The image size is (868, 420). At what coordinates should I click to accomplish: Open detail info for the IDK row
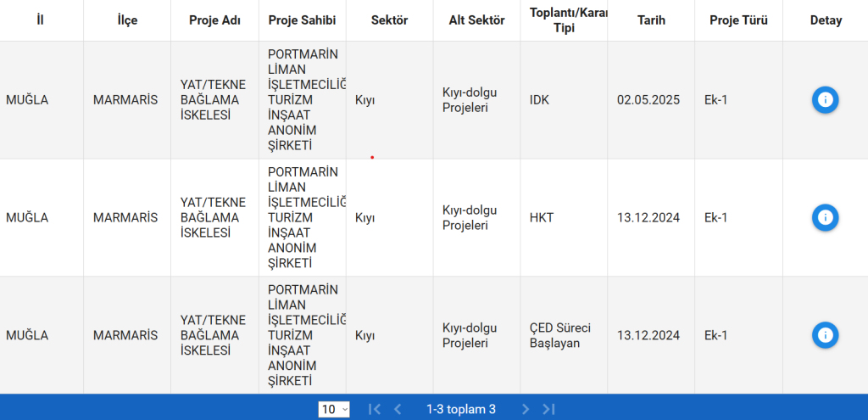click(825, 100)
